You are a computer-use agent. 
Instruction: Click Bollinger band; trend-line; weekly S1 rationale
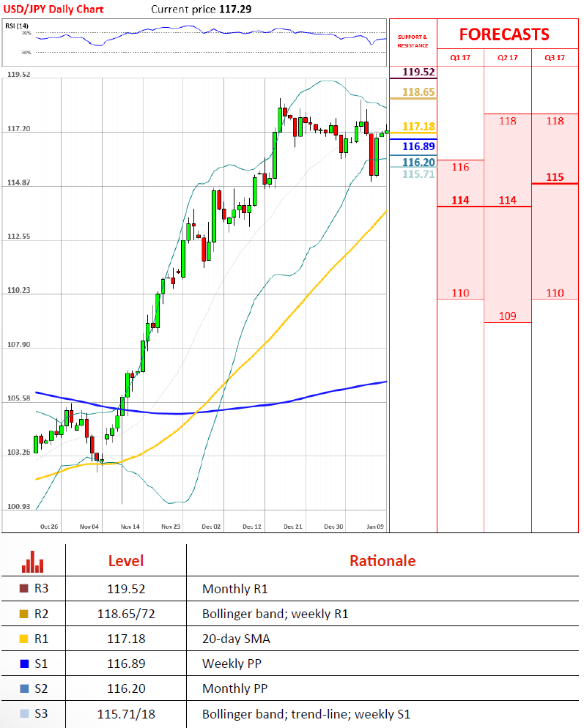(x=306, y=714)
